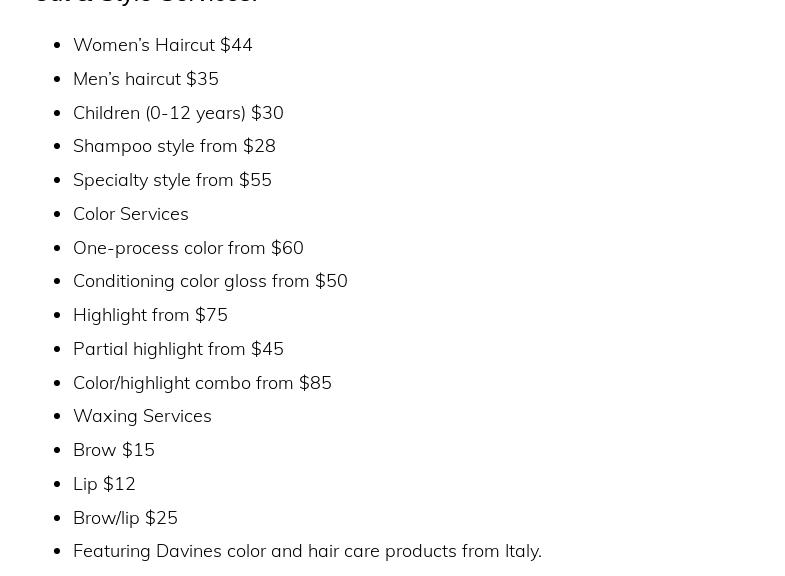Click the Color Services heading item

click(x=130, y=214)
